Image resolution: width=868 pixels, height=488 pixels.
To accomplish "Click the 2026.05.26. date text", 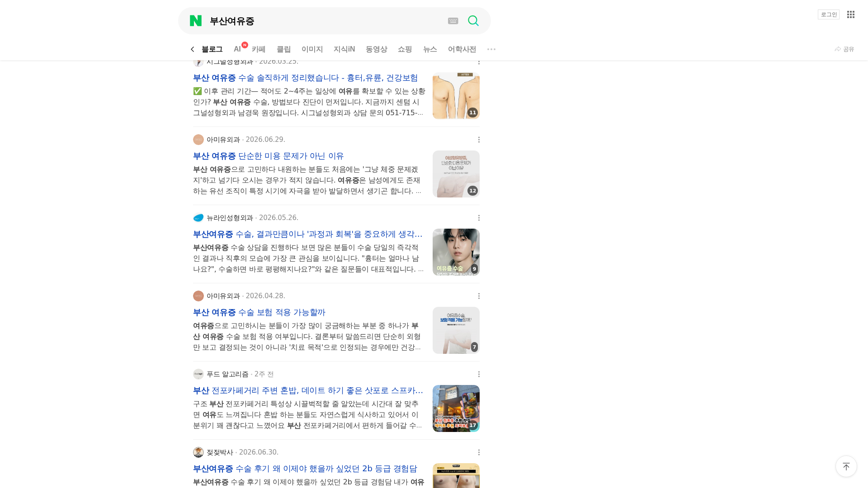I will [x=278, y=218].
